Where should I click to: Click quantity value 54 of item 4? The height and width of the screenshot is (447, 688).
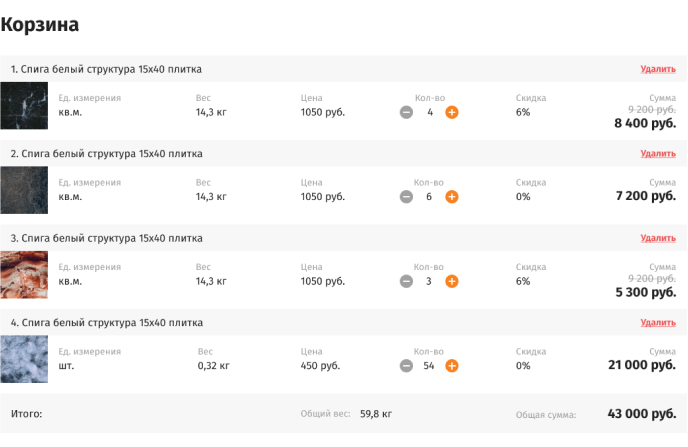(429, 365)
